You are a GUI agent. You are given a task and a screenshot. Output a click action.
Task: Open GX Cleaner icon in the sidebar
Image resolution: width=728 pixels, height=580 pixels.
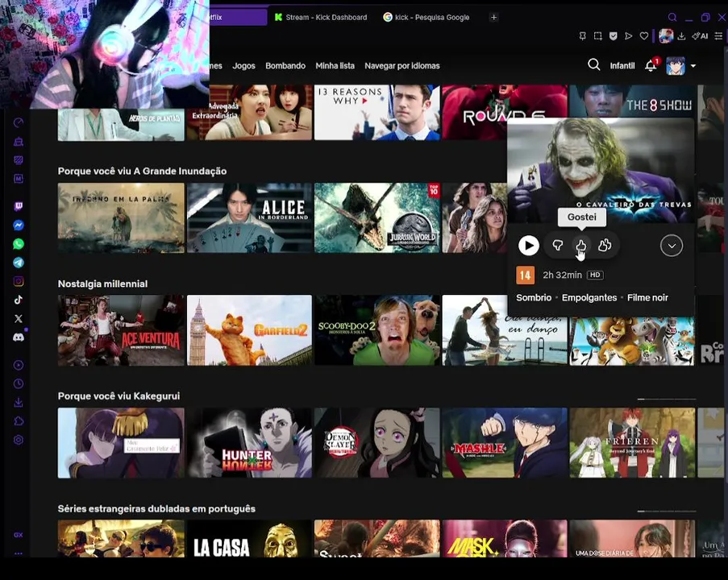[x=18, y=142]
